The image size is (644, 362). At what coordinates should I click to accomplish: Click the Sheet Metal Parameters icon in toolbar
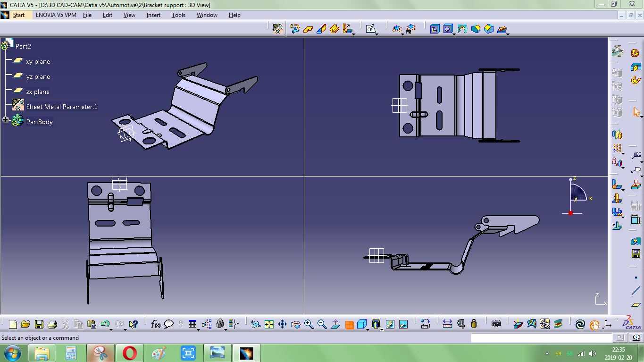(x=278, y=29)
